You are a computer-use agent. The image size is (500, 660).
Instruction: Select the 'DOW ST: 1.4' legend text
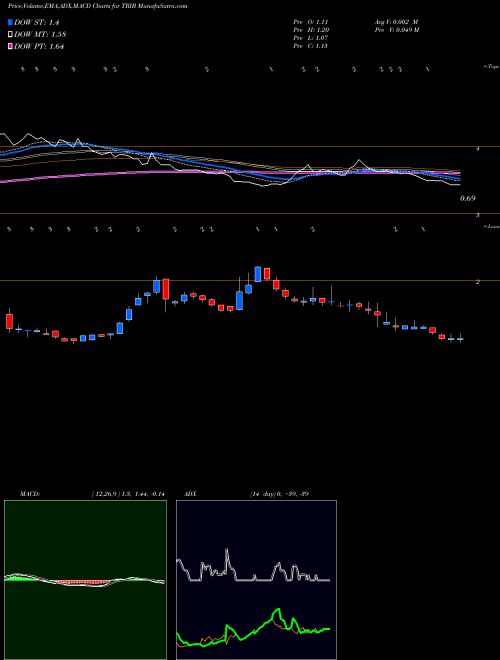pyautogui.click(x=35, y=23)
